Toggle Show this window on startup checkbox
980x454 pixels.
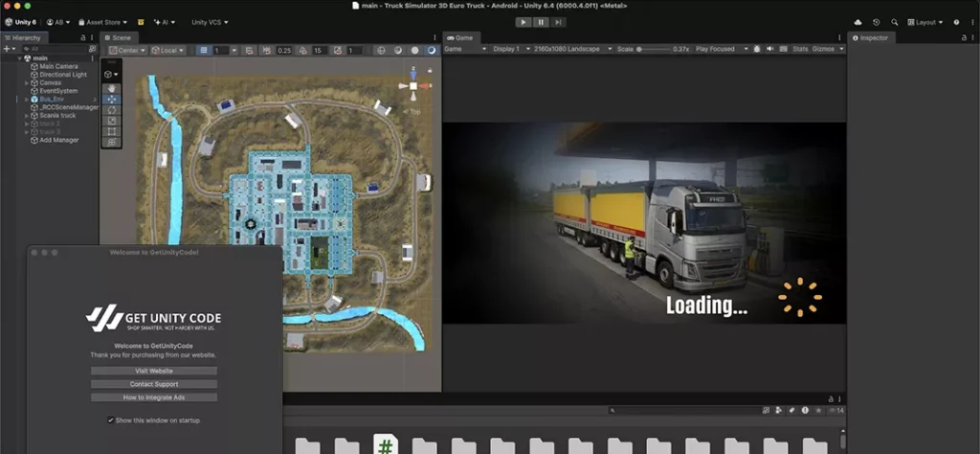[111, 420]
